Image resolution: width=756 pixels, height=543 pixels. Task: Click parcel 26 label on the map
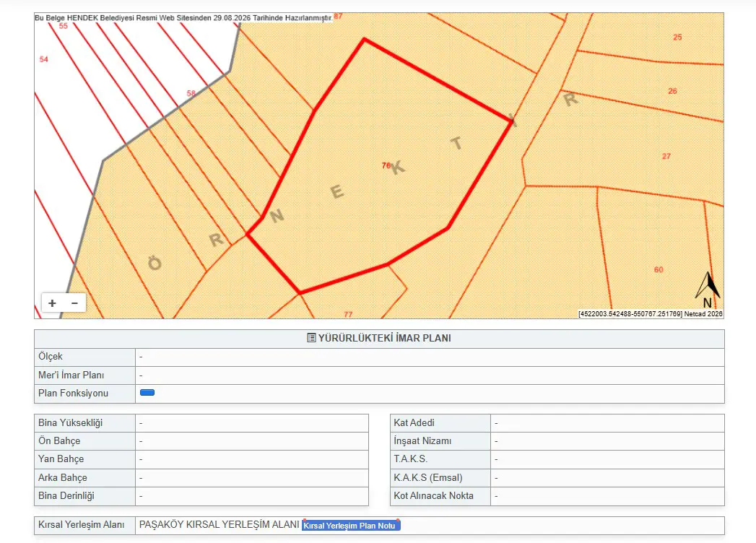tap(672, 91)
